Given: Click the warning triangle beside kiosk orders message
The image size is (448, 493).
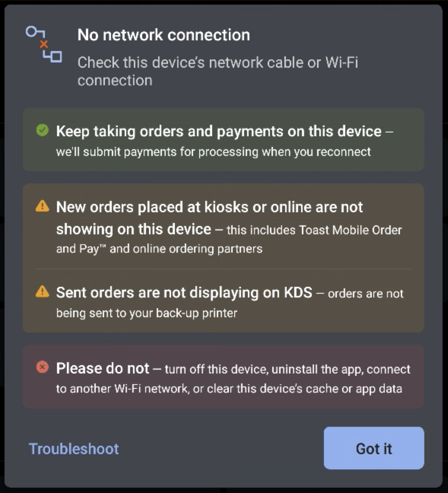Looking at the screenshot, I should coord(42,206).
